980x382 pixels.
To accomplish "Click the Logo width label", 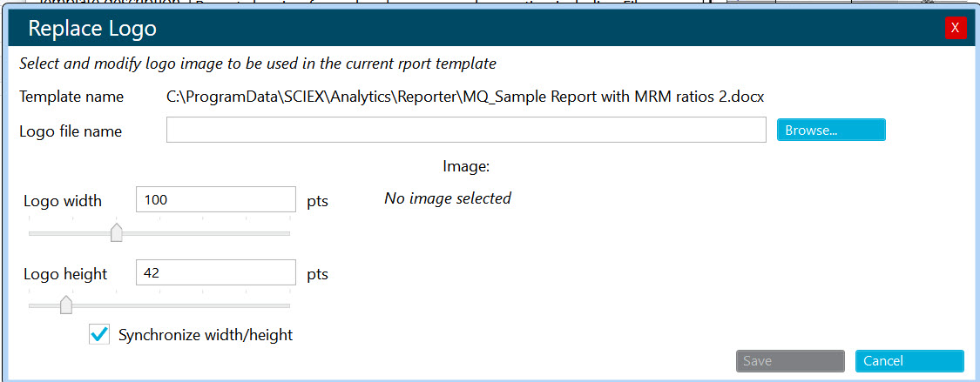I will pos(63,201).
